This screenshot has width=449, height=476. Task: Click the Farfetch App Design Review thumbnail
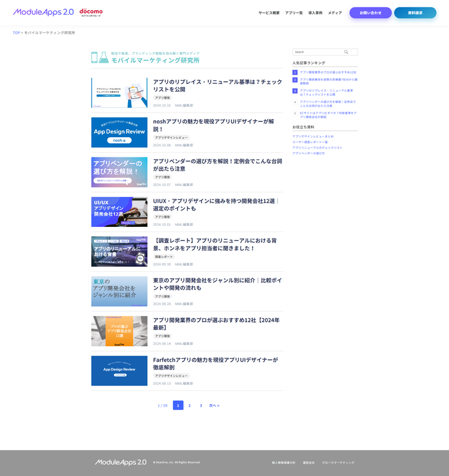(x=119, y=371)
